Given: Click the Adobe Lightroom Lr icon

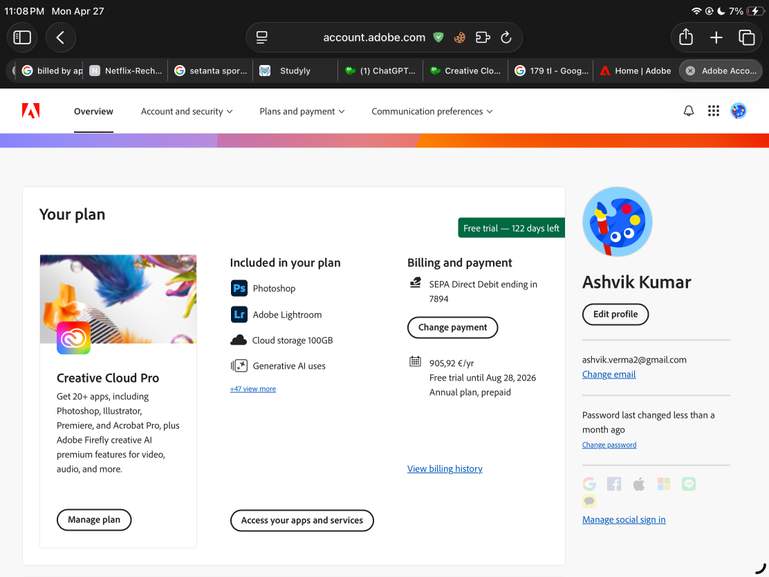Looking at the screenshot, I should click(239, 314).
